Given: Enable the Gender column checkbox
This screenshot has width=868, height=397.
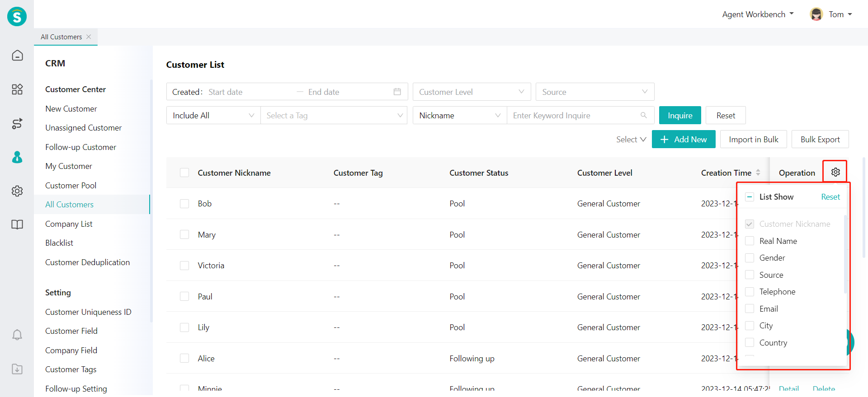Looking at the screenshot, I should [750, 258].
